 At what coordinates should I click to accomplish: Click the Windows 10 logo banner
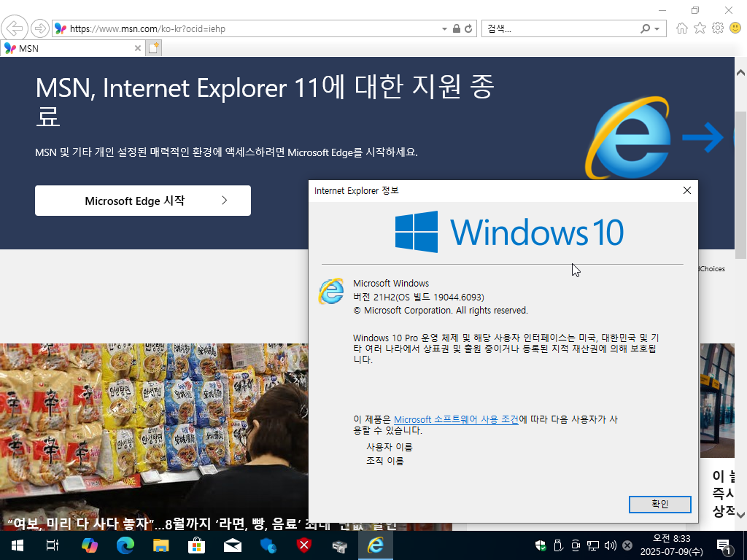[x=509, y=232]
